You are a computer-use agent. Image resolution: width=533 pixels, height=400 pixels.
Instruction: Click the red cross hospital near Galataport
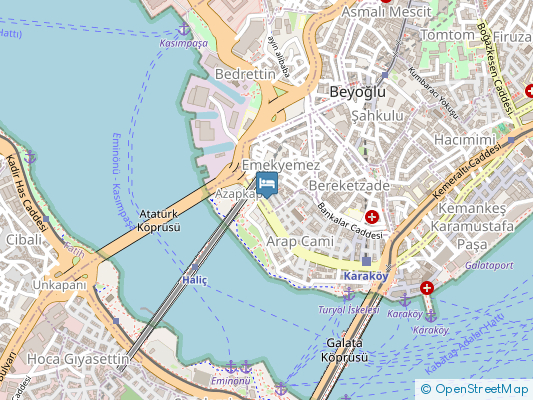427,288
